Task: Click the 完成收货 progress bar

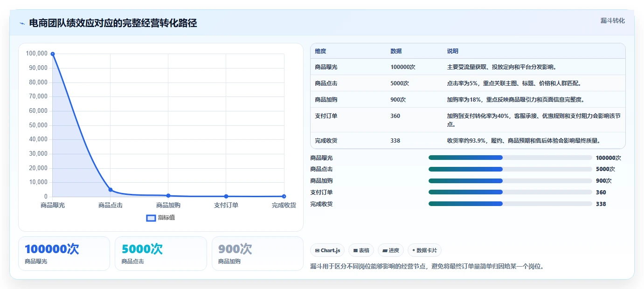Action: [510, 204]
